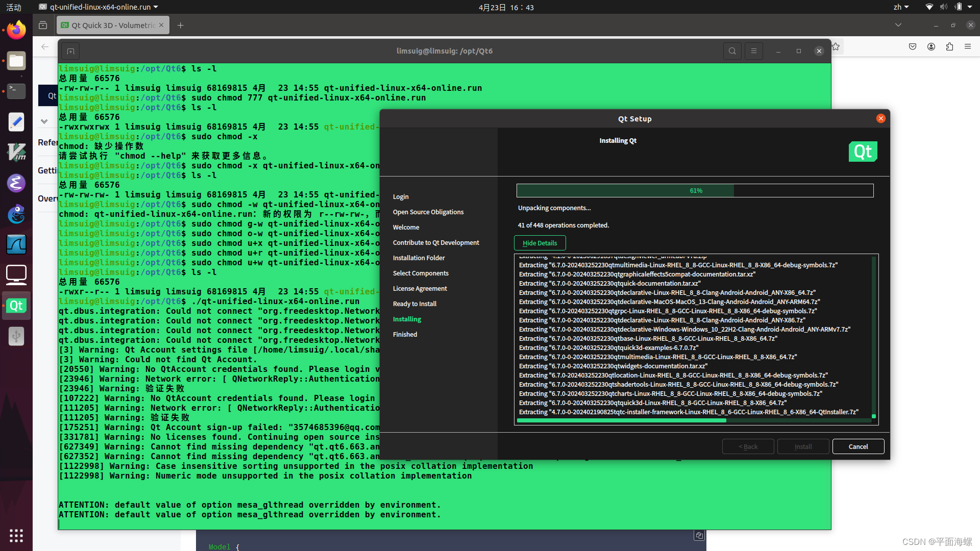Select the Welcome step
Screen dimensions: 980x551
click(406, 227)
